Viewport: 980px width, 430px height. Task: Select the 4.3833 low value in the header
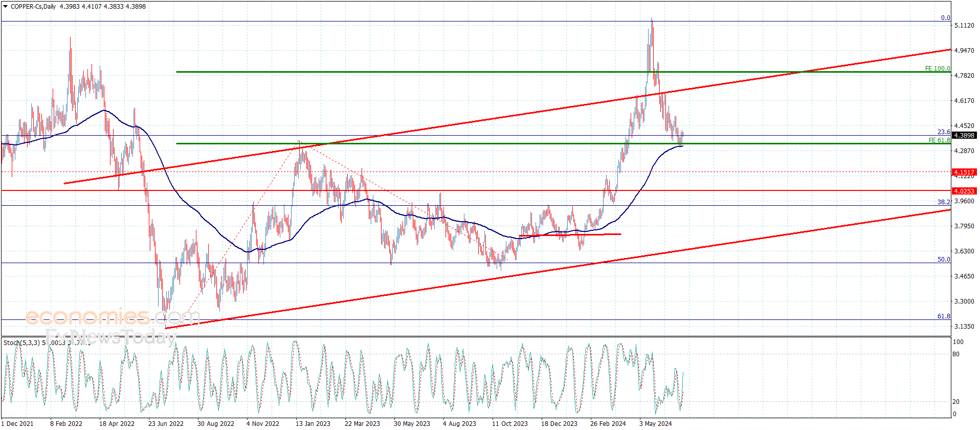pos(114,7)
